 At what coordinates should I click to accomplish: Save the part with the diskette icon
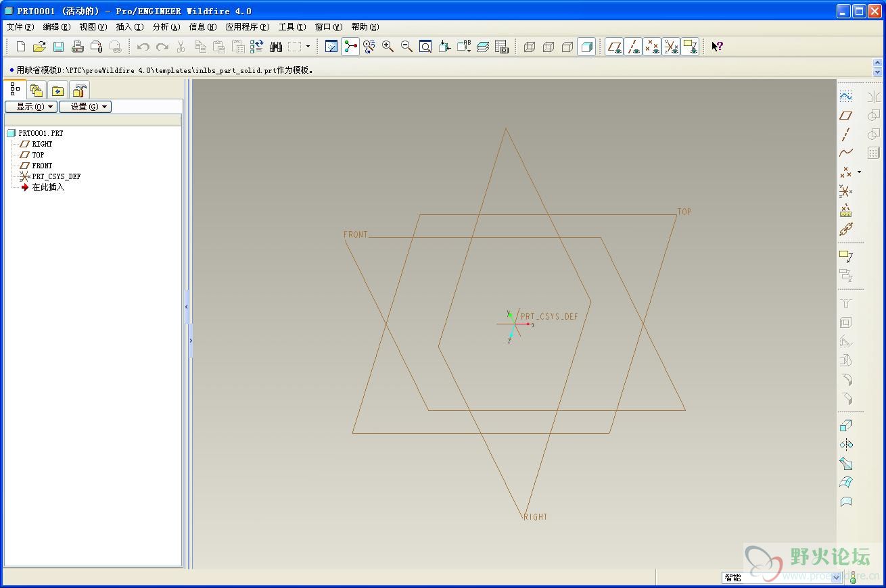coord(58,47)
